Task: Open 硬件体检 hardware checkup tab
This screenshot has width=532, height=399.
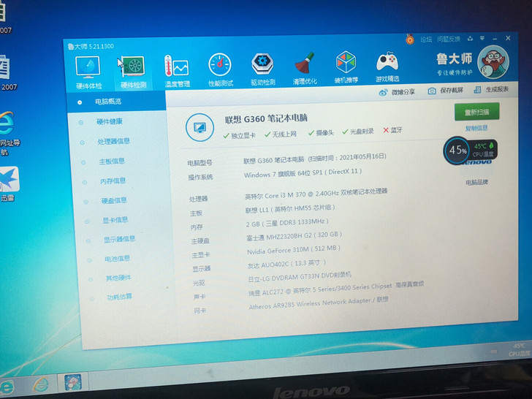Action: [88, 73]
